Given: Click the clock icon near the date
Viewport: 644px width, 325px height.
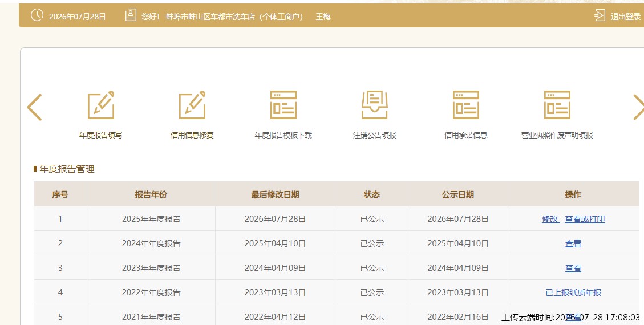Looking at the screenshot, I should [x=37, y=15].
